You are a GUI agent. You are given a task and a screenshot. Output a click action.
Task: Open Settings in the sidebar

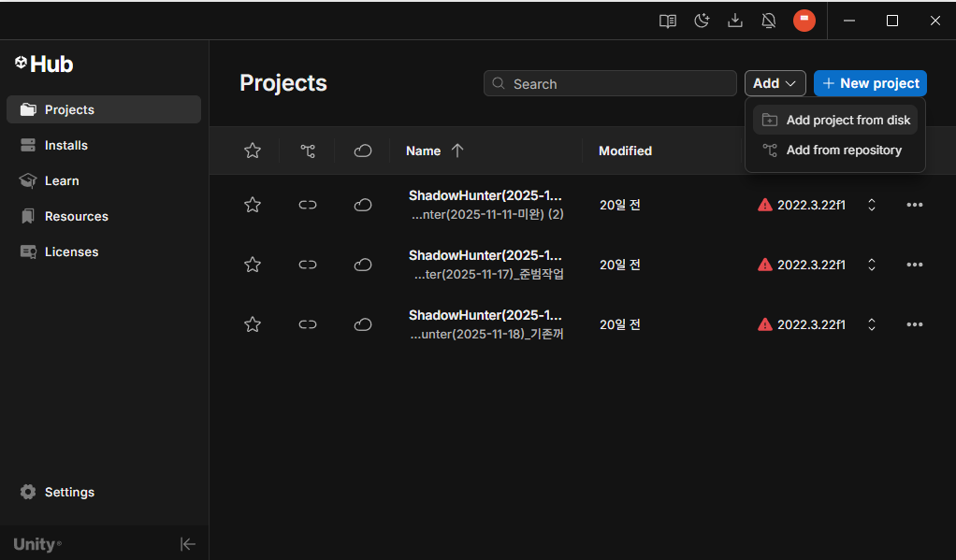pos(69,492)
